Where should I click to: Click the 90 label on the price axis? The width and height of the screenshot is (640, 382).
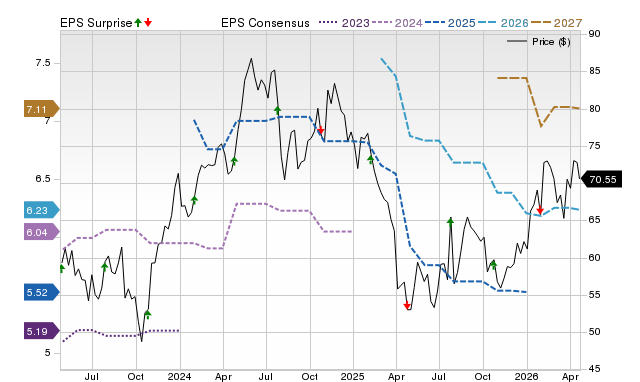594,34
